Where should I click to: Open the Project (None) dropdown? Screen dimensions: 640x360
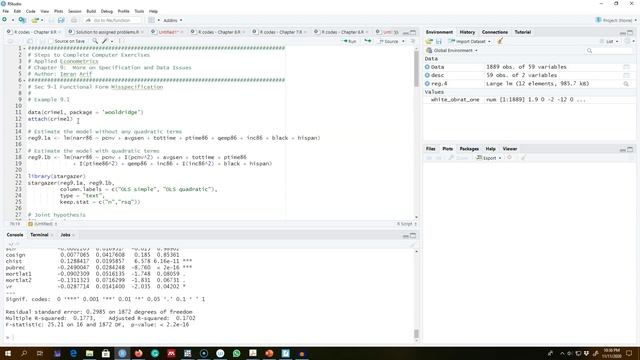616,20
